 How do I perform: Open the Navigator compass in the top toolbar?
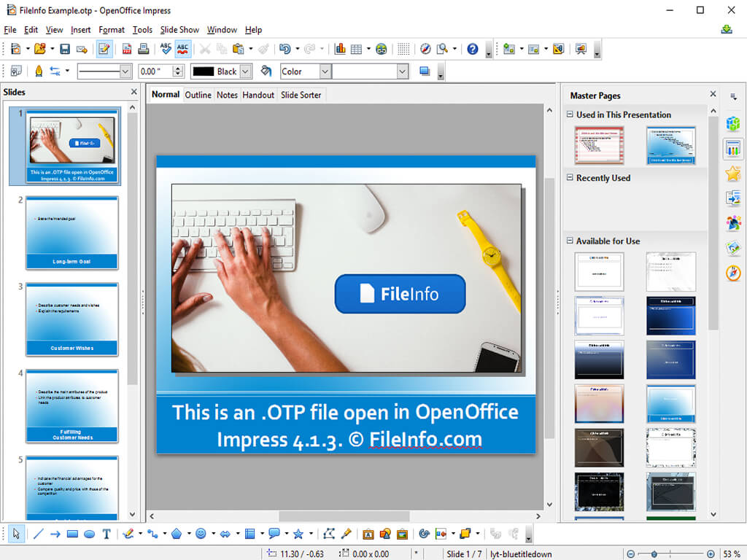[425, 49]
